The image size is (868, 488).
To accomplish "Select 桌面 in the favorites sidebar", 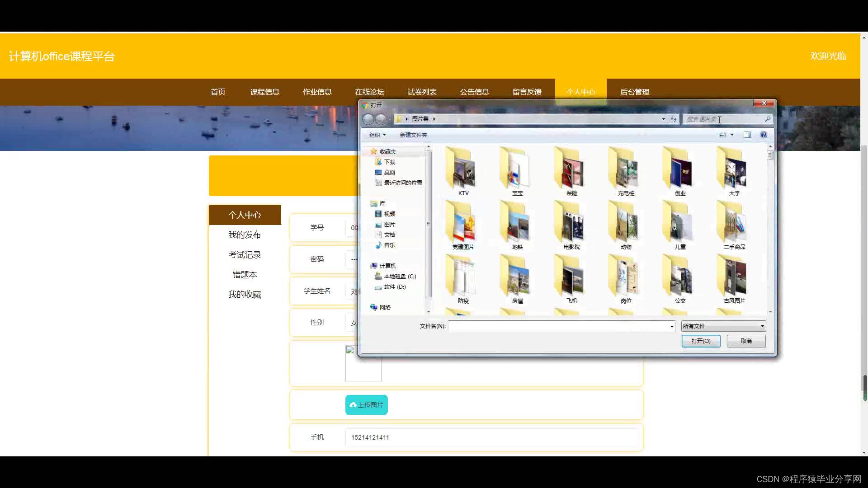I will coord(389,172).
